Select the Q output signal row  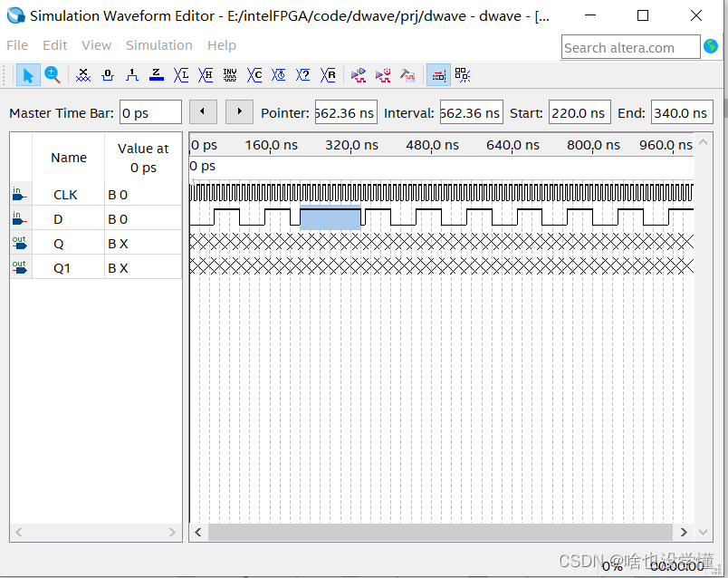click(x=96, y=243)
